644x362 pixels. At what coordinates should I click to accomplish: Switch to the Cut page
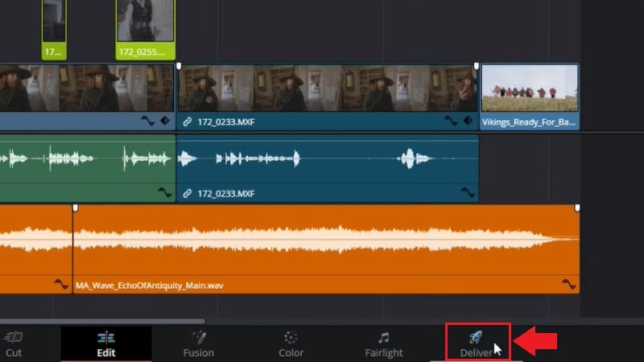(13, 344)
